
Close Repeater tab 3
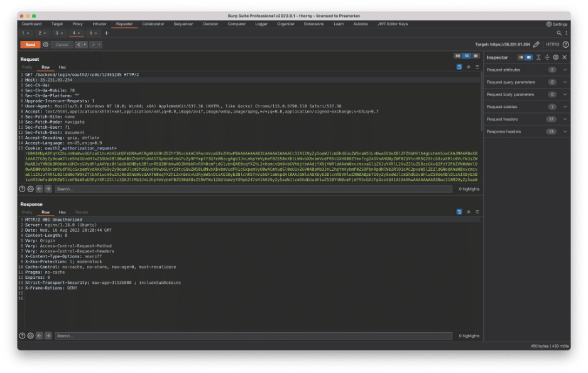62,33
